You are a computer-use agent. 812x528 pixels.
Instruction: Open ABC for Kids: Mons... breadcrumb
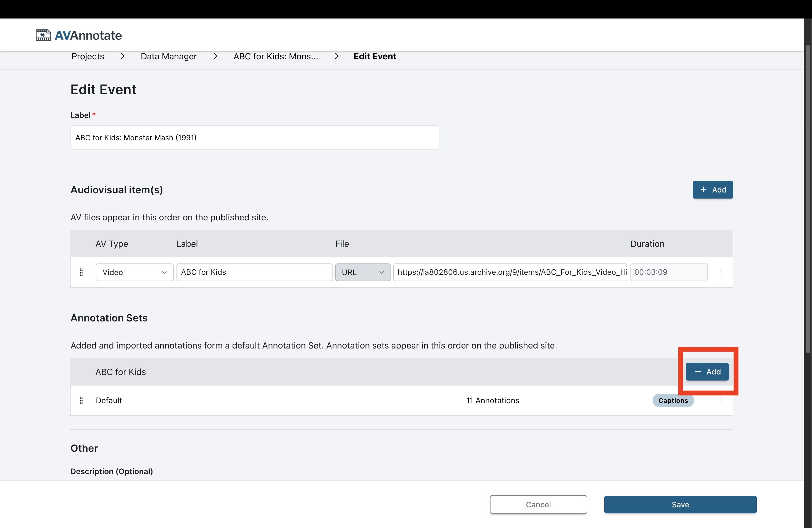pyautogui.click(x=275, y=56)
